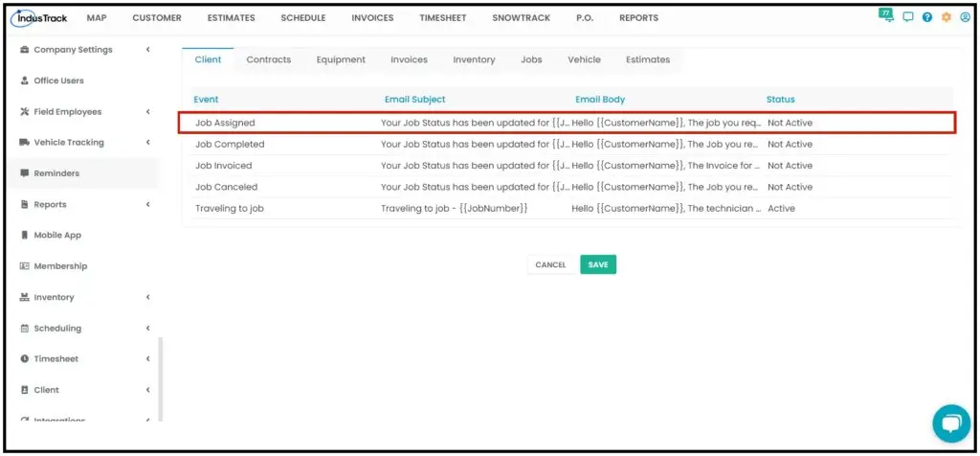The image size is (980, 456).
Task: Expand Vehicle Tracking chevron
Action: (x=148, y=143)
